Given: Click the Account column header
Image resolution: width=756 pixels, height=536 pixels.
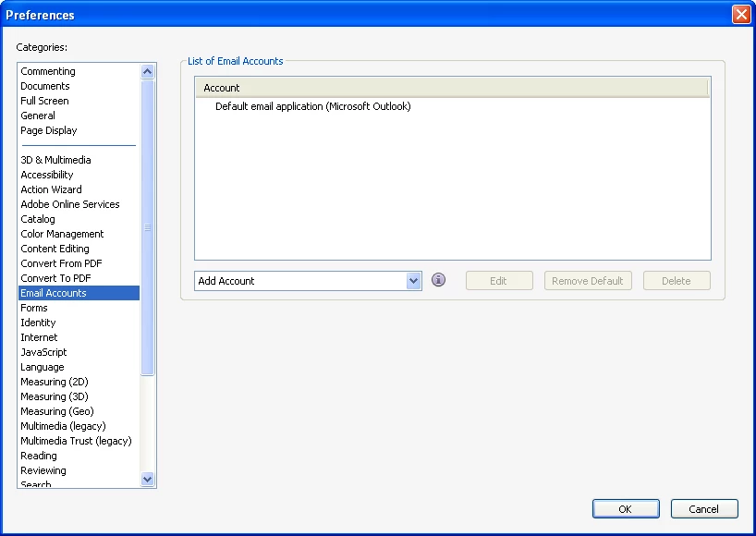Looking at the screenshot, I should tap(451, 88).
